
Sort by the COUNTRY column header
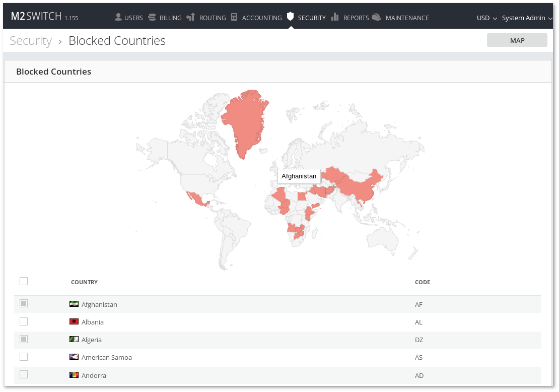click(84, 282)
